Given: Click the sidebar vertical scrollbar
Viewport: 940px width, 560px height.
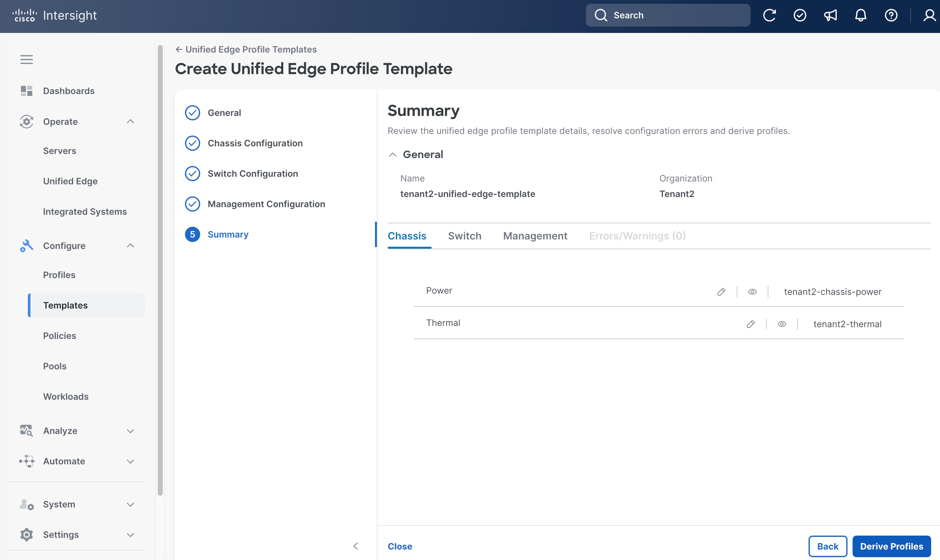Looking at the screenshot, I should click(160, 270).
